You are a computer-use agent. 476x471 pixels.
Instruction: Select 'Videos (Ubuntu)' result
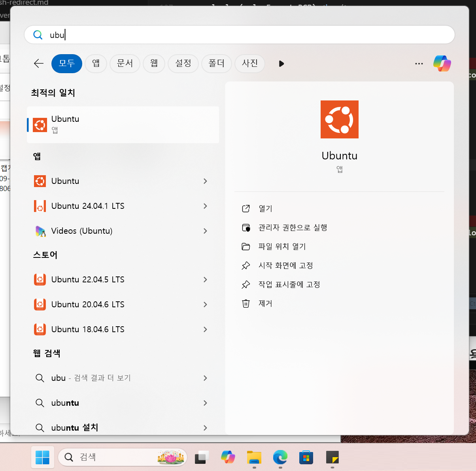pyautogui.click(x=123, y=231)
